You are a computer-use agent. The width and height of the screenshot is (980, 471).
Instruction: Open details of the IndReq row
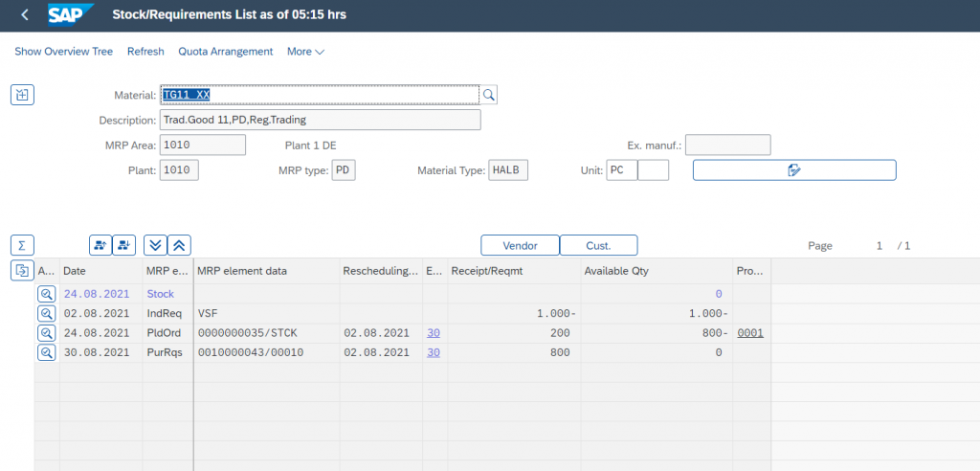pos(46,313)
